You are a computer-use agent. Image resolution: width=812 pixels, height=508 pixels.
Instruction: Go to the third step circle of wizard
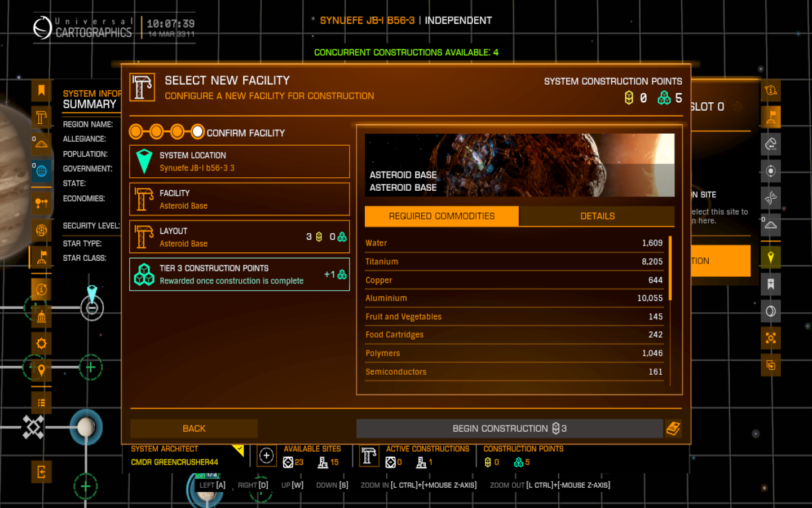click(x=177, y=132)
